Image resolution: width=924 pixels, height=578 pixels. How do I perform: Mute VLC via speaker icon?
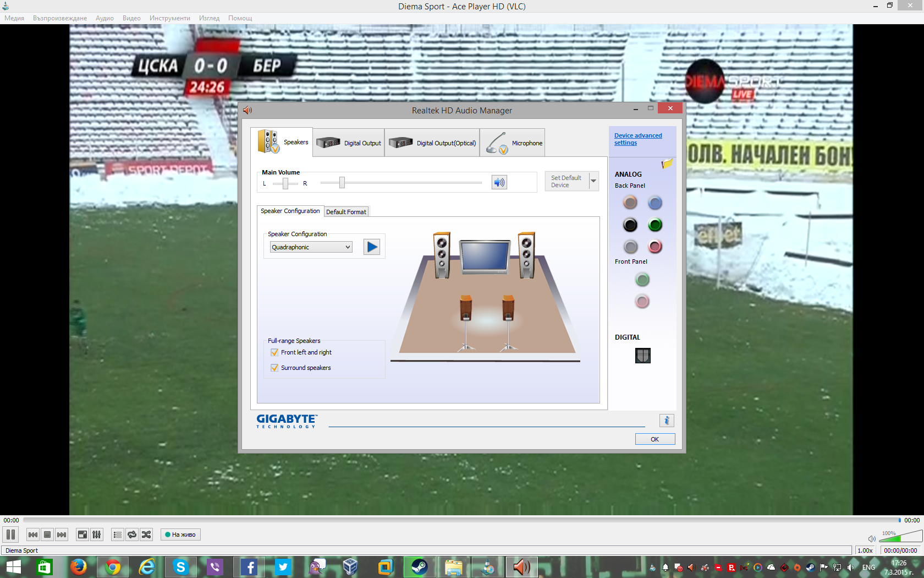pos(872,538)
